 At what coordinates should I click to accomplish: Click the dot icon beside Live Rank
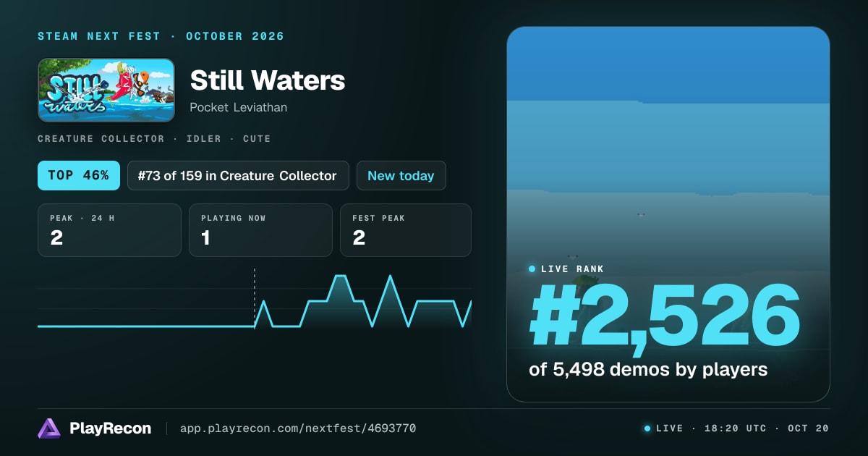pos(532,269)
